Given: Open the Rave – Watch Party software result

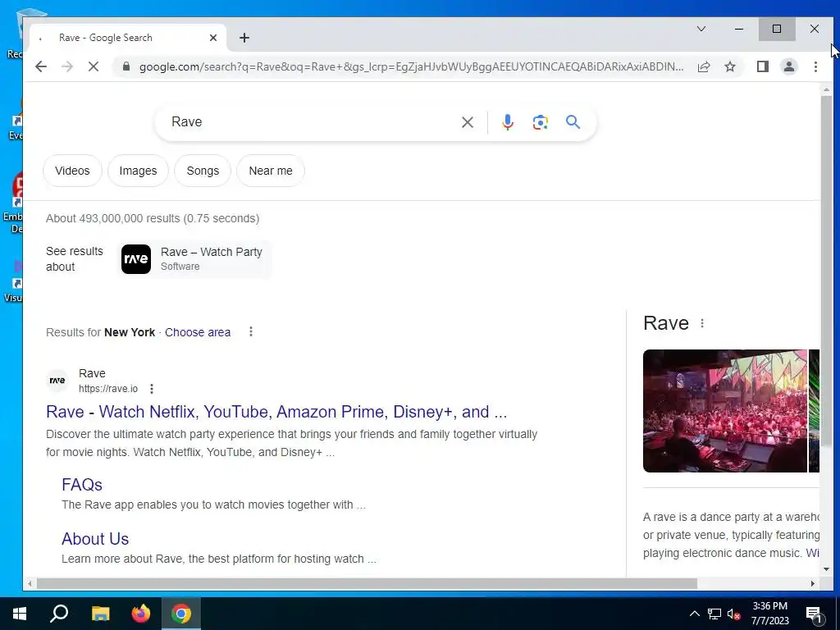Looking at the screenshot, I should click(x=194, y=259).
